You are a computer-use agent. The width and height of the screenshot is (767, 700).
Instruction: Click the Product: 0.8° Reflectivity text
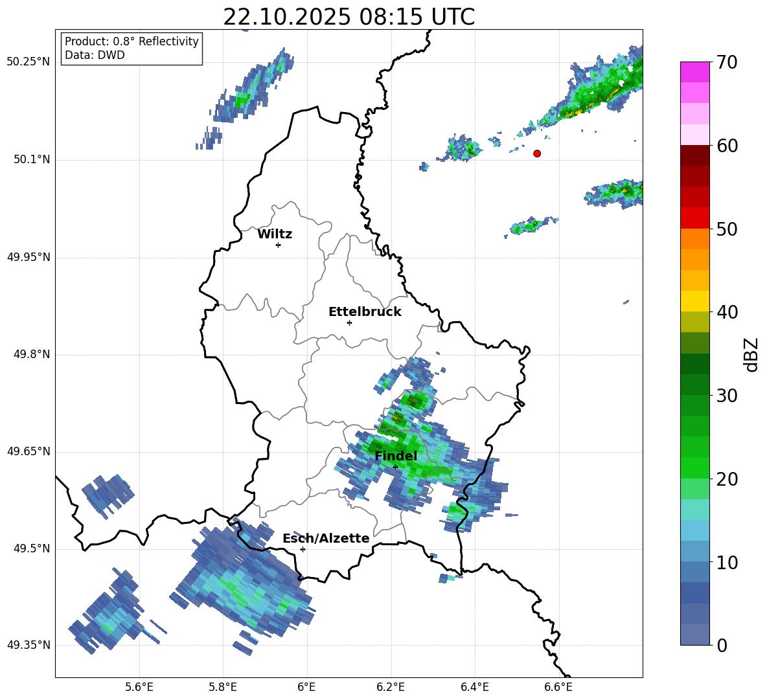click(x=132, y=41)
